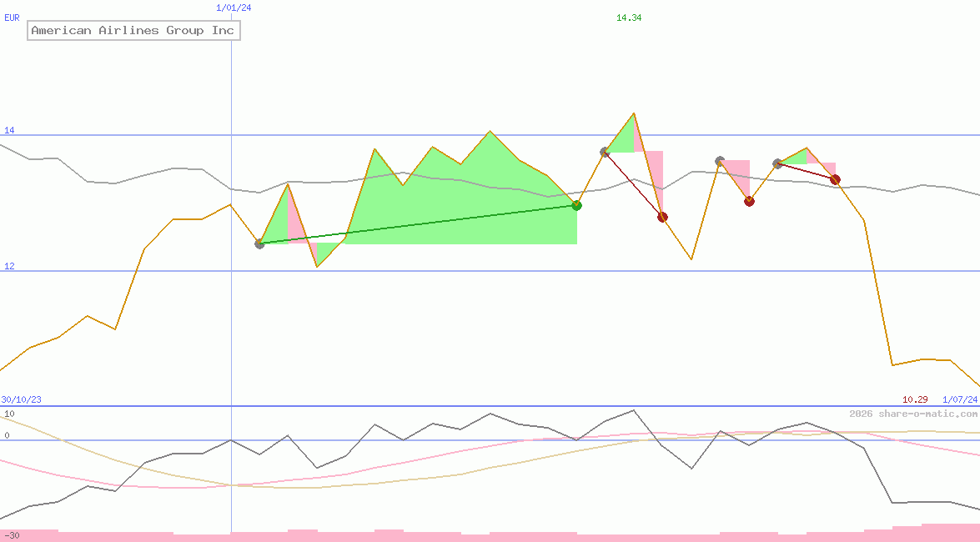
Task: Select grey marker starting the last dark red line
Action: pyautogui.click(x=777, y=163)
